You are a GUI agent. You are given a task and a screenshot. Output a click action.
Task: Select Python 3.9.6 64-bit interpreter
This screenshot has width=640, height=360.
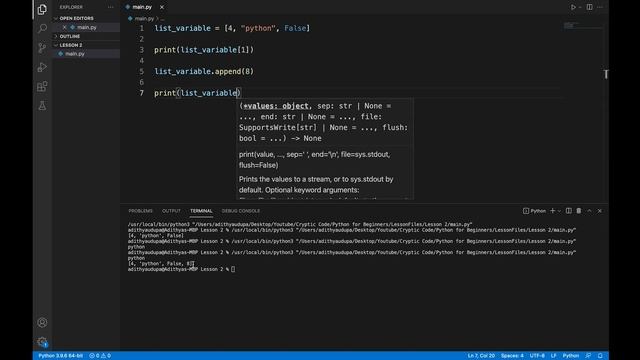(x=60, y=356)
